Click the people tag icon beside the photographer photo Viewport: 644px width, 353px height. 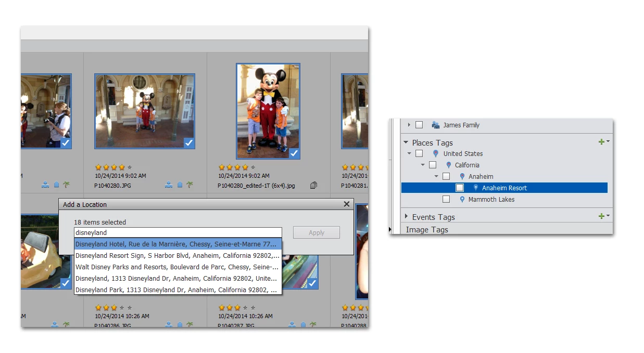click(45, 185)
